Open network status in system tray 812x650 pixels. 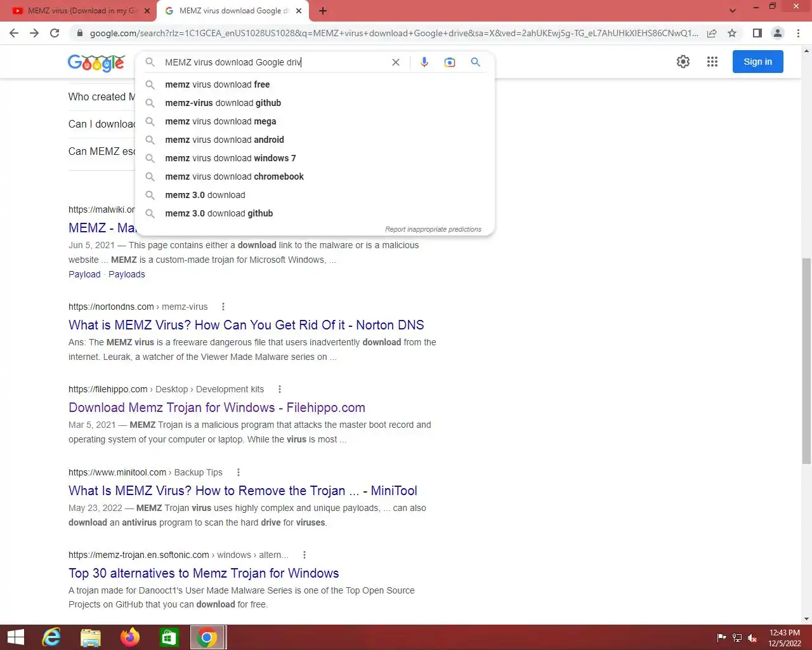pyautogui.click(x=737, y=638)
